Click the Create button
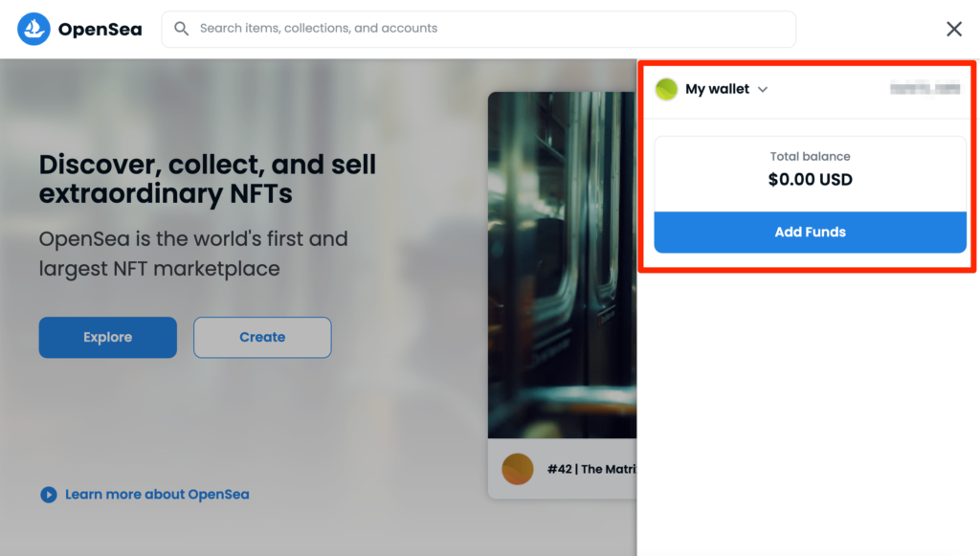 (262, 337)
